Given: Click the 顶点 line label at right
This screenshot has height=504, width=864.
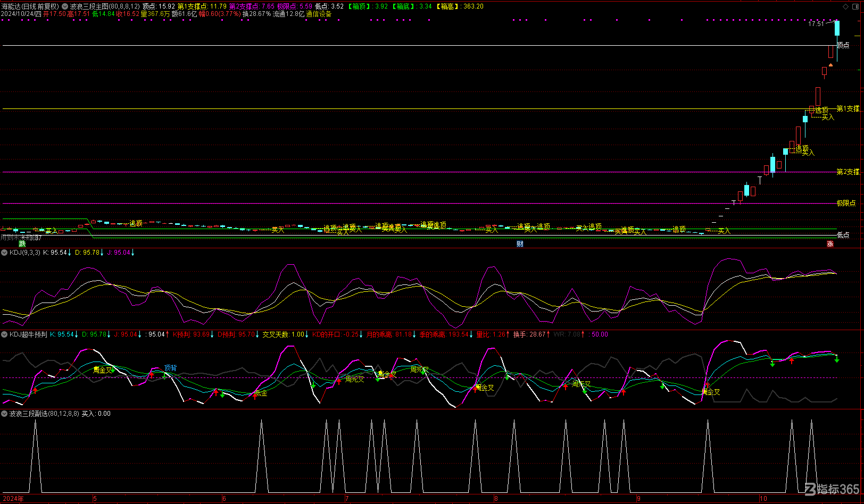Looking at the screenshot, I should tap(843, 45).
